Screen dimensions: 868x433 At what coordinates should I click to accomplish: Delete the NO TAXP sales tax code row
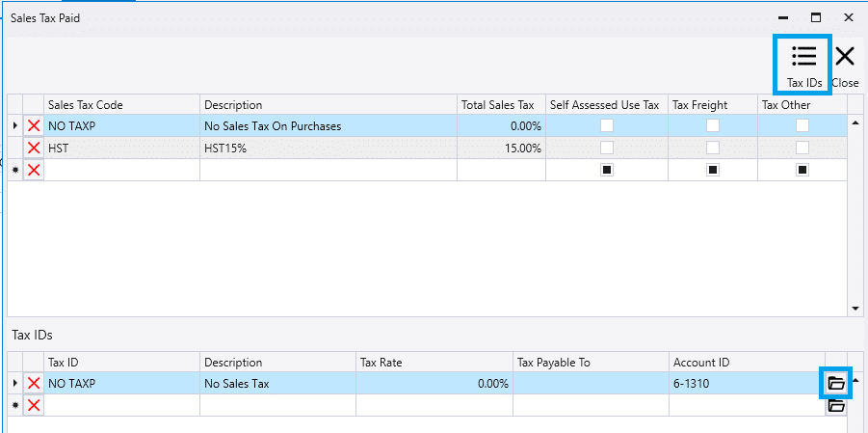pyautogui.click(x=34, y=126)
